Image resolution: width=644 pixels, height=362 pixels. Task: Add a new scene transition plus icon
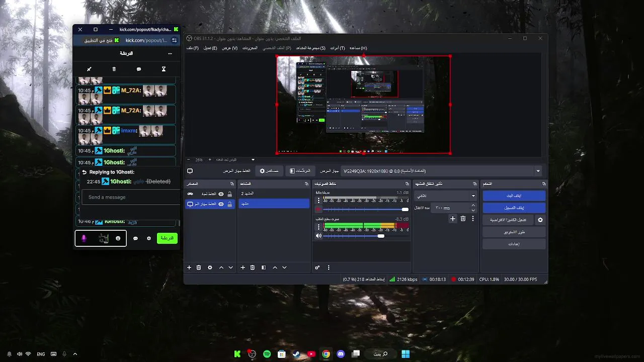[453, 219]
